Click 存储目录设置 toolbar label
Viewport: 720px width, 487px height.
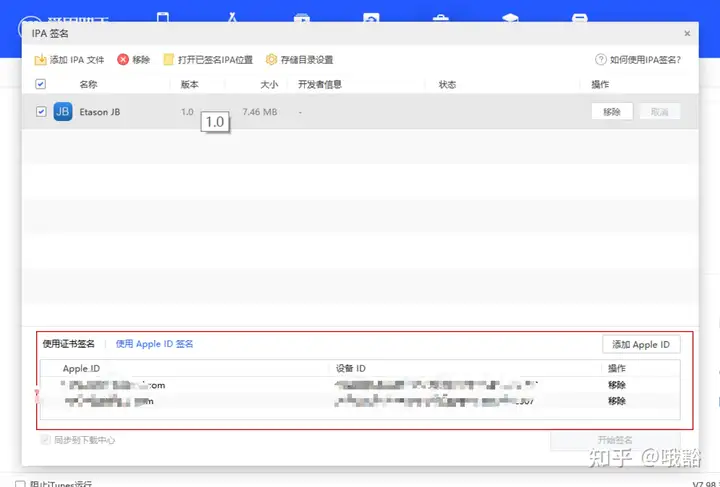[307, 60]
